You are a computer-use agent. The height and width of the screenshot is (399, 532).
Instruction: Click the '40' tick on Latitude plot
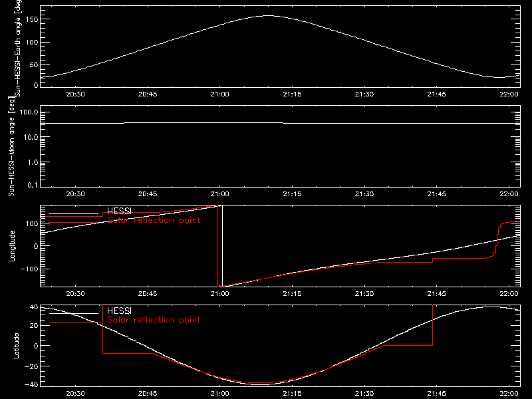coord(34,307)
